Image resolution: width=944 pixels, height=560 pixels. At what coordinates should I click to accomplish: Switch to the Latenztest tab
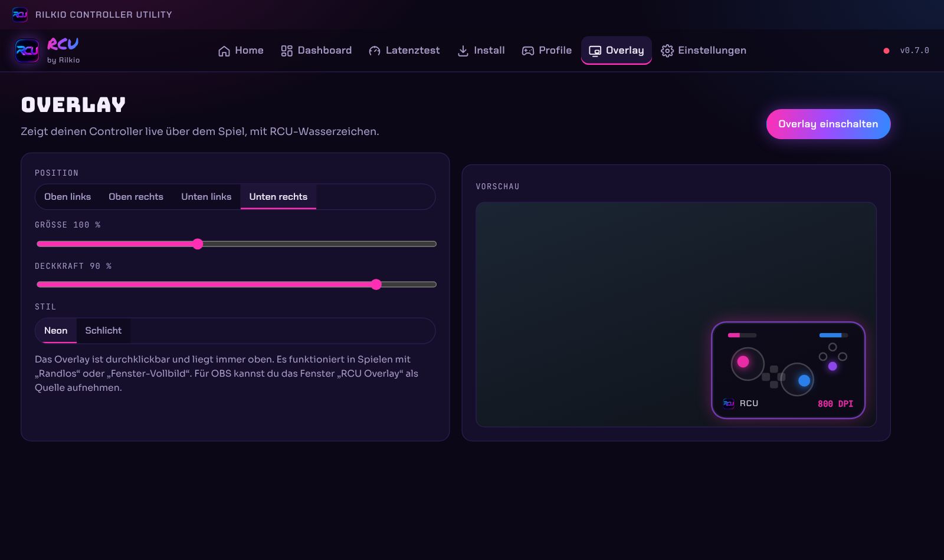pos(404,51)
